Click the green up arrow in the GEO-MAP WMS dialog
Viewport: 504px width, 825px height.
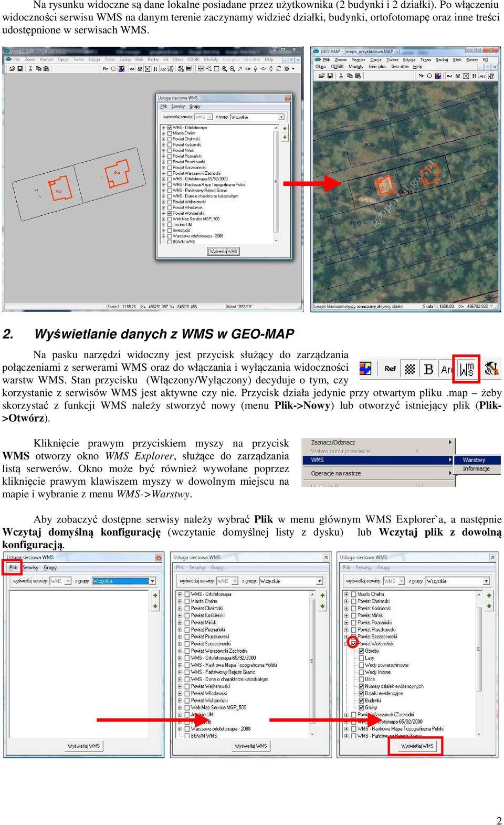pyautogui.click(x=285, y=129)
